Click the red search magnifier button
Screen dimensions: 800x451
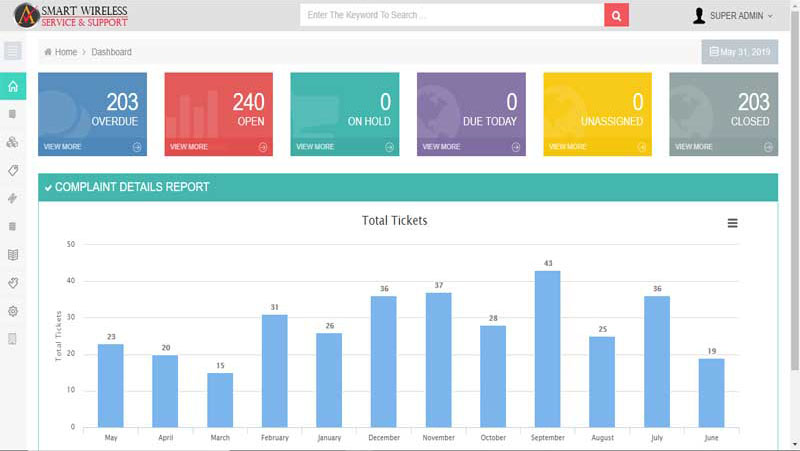(x=617, y=15)
